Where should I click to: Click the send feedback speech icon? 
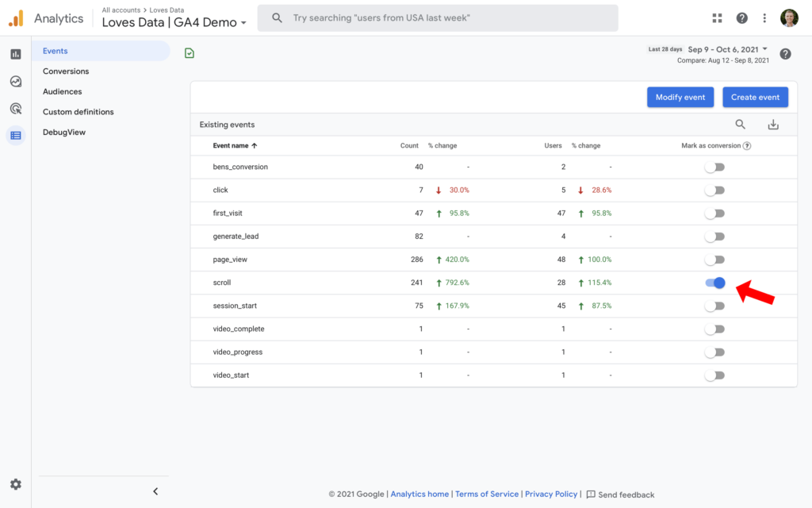point(590,495)
